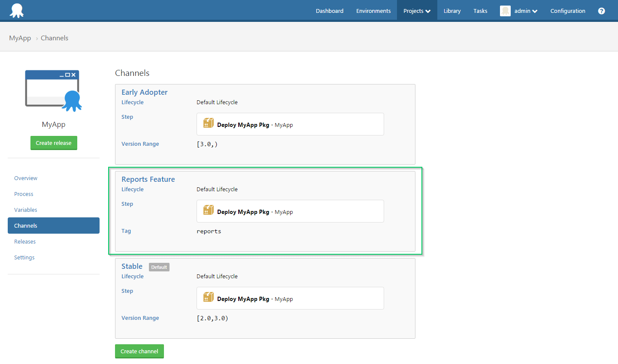Image resolution: width=618 pixels, height=364 pixels.
Task: Open the Library menu item
Action: coord(452,11)
